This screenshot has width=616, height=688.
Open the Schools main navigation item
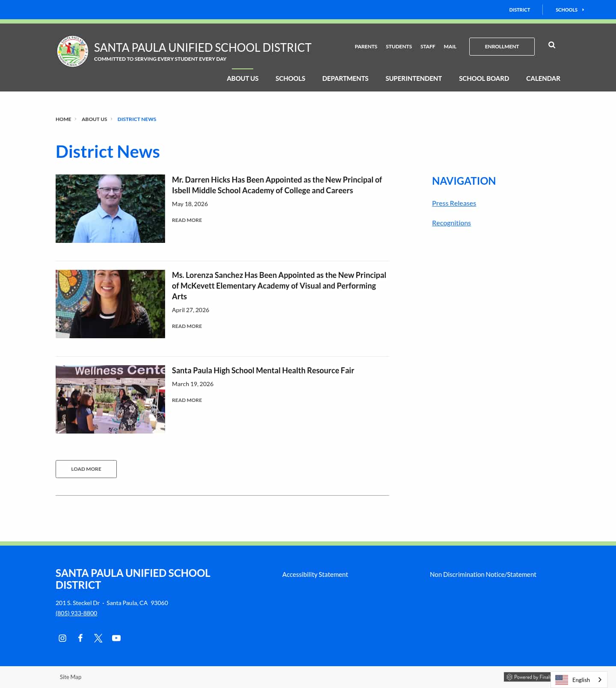pos(290,79)
